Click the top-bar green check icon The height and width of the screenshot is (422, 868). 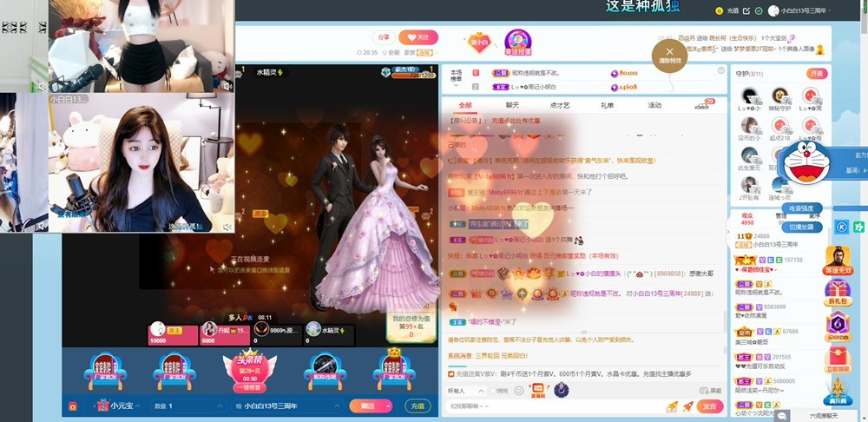759,10
